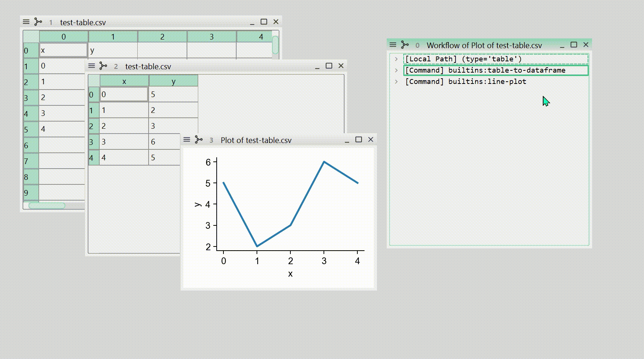The width and height of the screenshot is (644, 359).
Task: Click cell containing 'y' in window 1
Action: click(113, 50)
